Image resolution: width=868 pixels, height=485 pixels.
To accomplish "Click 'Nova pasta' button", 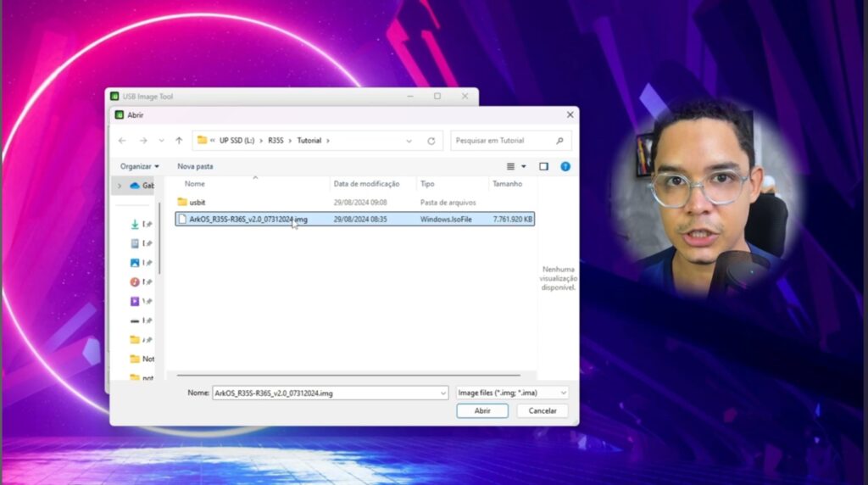I will (x=195, y=166).
